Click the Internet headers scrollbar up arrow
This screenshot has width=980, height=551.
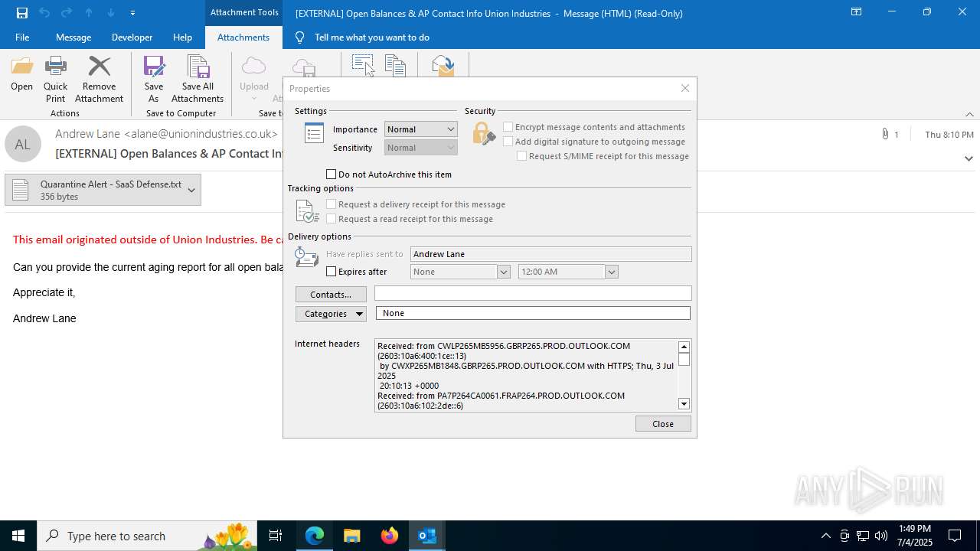tap(684, 347)
